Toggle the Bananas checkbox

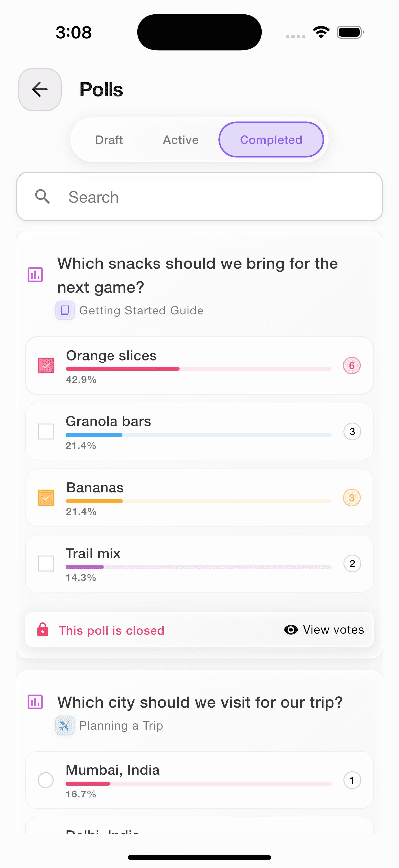(x=46, y=497)
